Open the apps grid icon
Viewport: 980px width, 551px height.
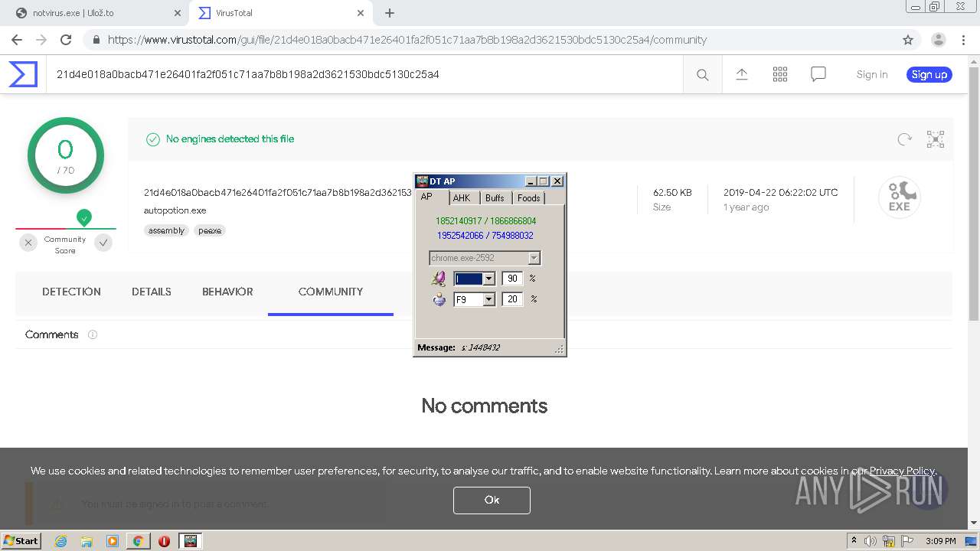click(780, 74)
